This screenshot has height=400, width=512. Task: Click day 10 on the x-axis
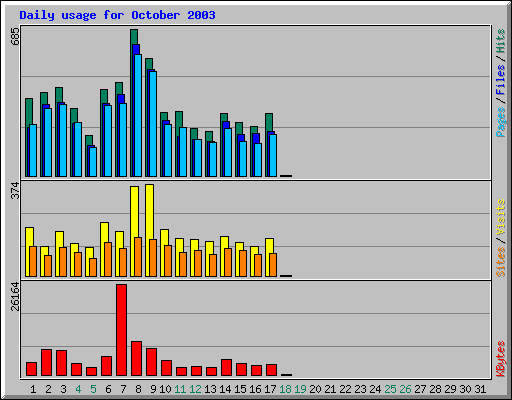click(x=165, y=389)
